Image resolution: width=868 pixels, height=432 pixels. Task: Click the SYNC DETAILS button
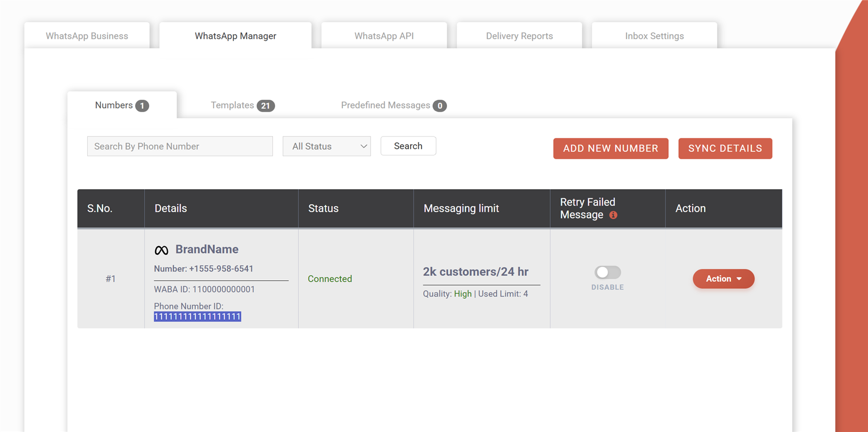click(725, 149)
